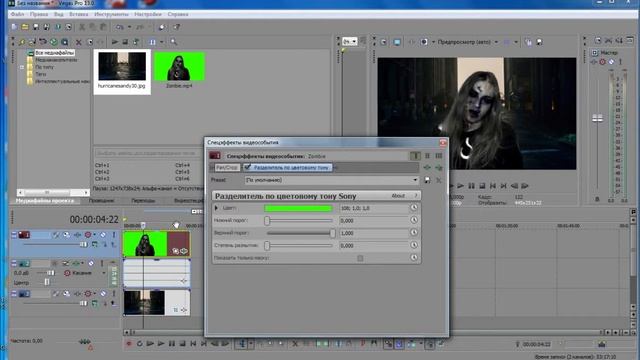Solo video track 1 with exclamation icon
640x360 pixels.
114,235
